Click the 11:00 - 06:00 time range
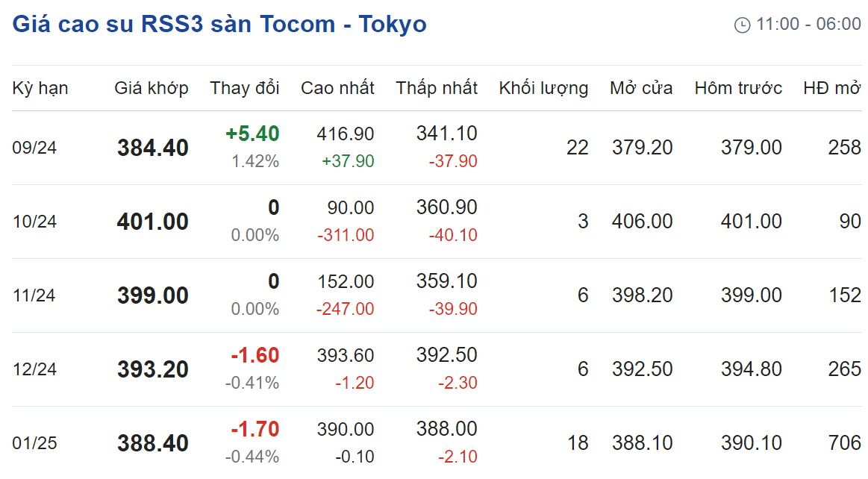Viewport: 868px width, 479px height. click(x=809, y=25)
